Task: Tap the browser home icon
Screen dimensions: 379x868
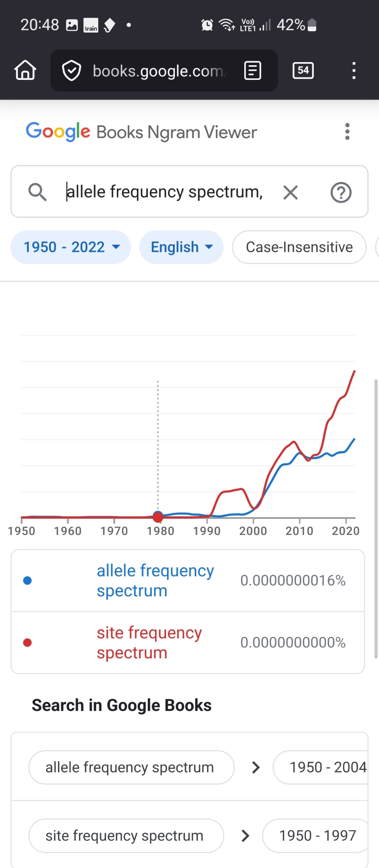Action: [x=25, y=70]
